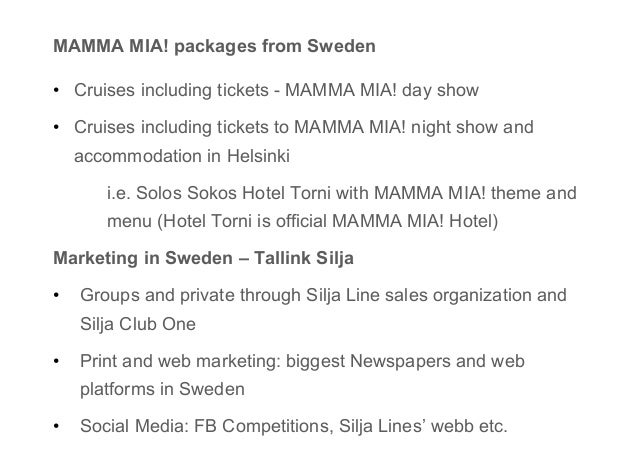Image resolution: width=638 pixels, height=451 pixels.
Task: Click the words 'biggest Newspapers and web'
Action: click(405, 361)
